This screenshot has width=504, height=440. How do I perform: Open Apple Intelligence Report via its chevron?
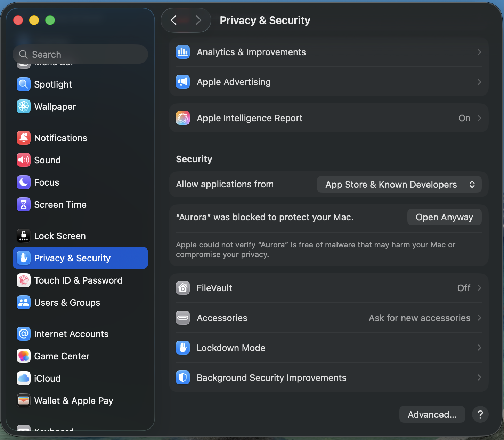pos(479,118)
